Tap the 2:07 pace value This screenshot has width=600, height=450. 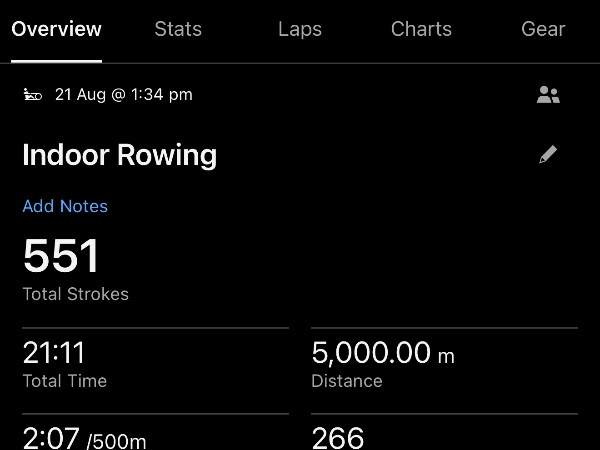[51, 439]
